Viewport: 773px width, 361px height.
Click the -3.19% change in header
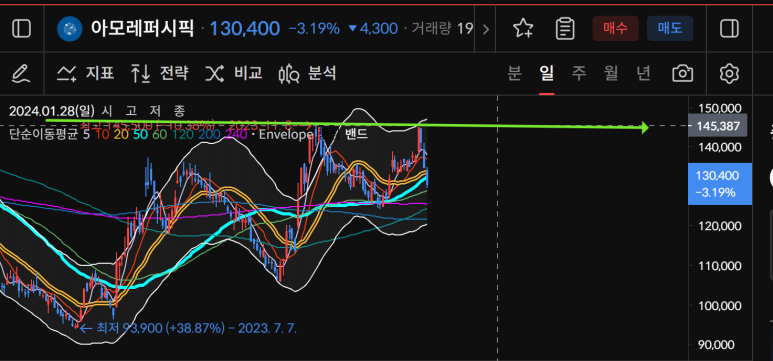coord(314,29)
